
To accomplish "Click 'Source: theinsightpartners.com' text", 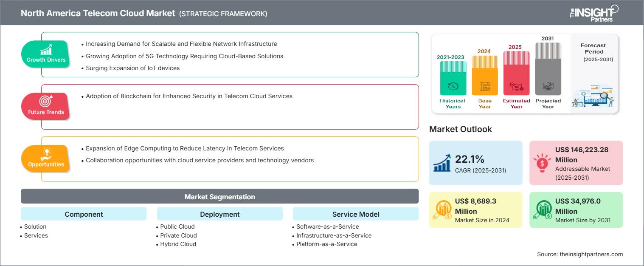I will click(580, 254).
